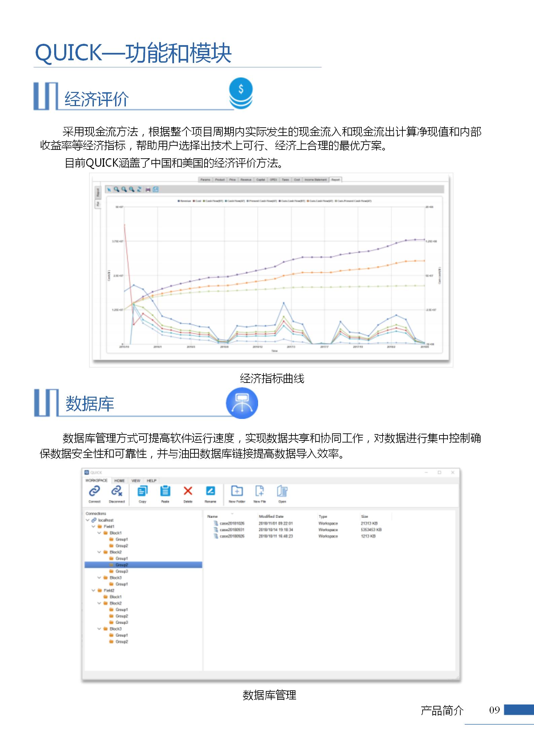Select file case20181026

232,523
